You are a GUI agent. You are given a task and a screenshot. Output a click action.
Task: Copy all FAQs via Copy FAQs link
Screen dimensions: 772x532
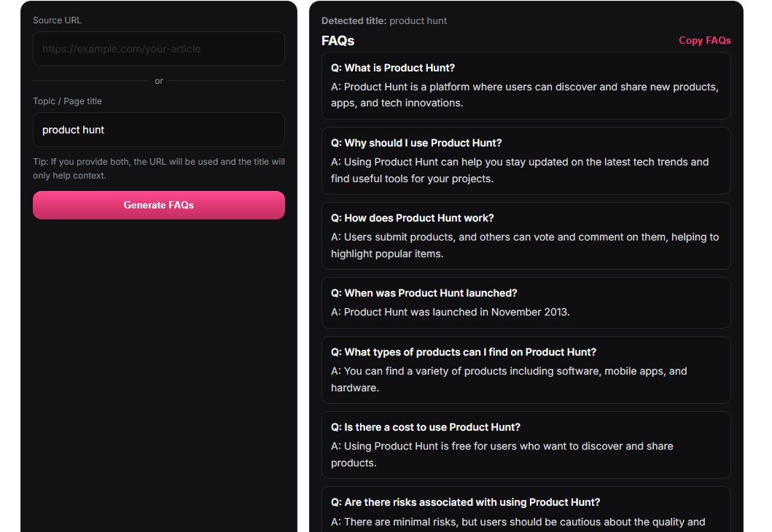704,40
